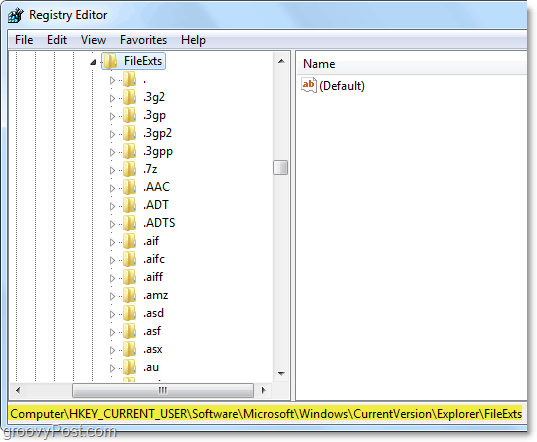Click the tree scroll down arrow
The height and width of the screenshot is (442, 537).
pyautogui.click(x=281, y=374)
